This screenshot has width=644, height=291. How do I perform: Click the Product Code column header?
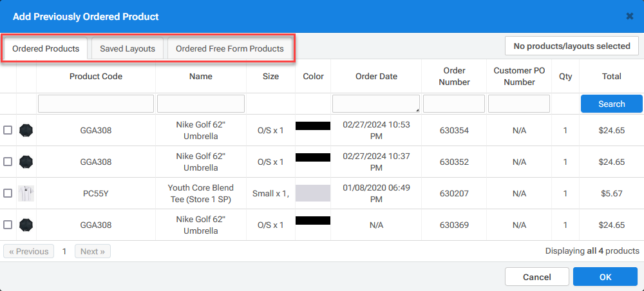tap(96, 77)
